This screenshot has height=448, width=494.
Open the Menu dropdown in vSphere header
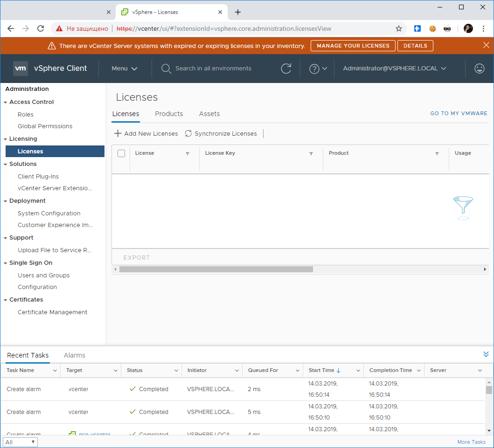coord(125,69)
